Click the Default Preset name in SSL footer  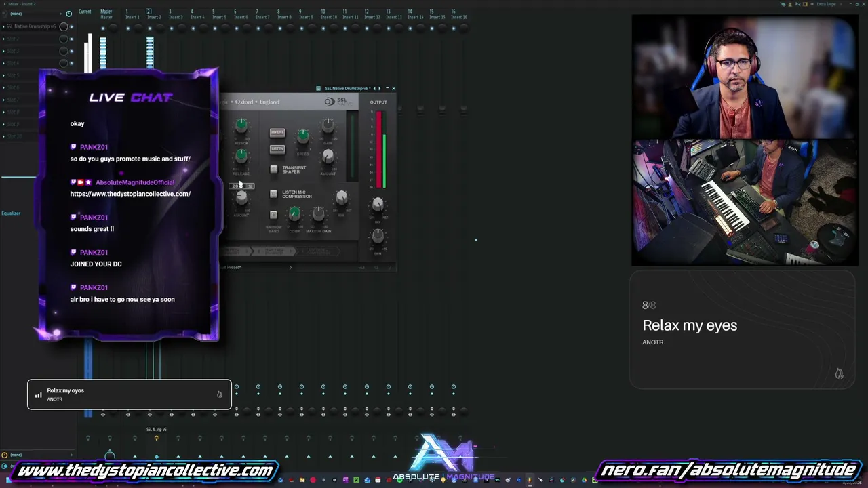click(x=230, y=268)
